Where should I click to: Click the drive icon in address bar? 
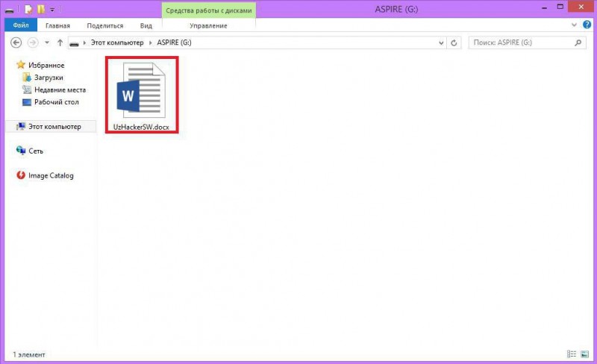tap(74, 43)
